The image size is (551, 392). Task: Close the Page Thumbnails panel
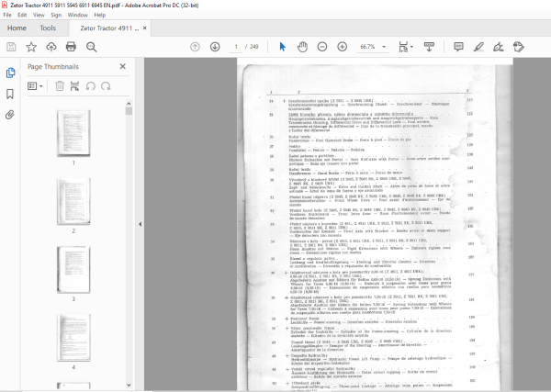(123, 66)
